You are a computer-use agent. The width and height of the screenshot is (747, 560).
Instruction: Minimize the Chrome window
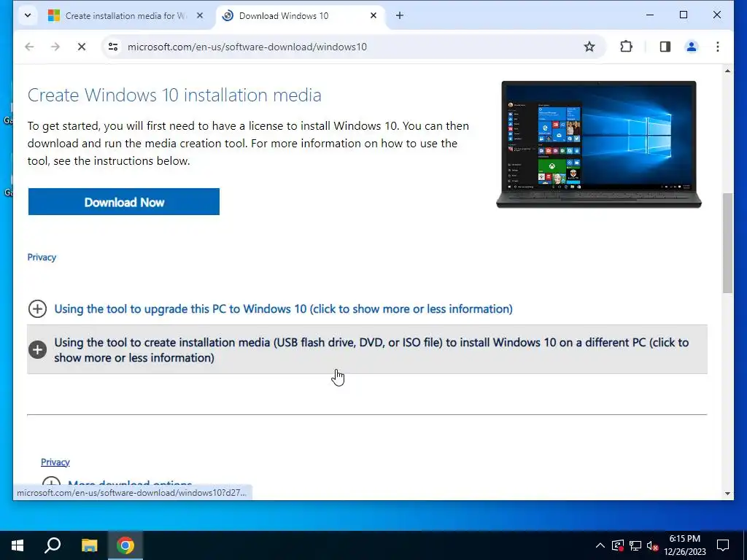[650, 15]
